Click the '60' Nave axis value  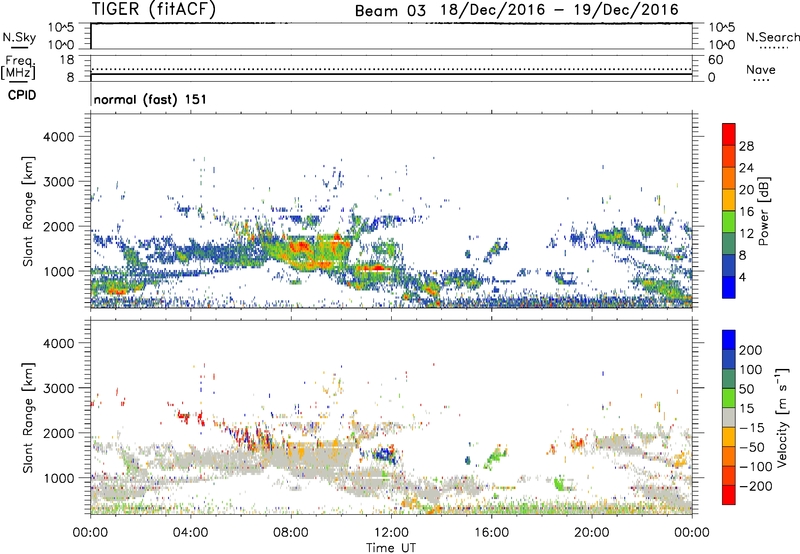(x=715, y=60)
